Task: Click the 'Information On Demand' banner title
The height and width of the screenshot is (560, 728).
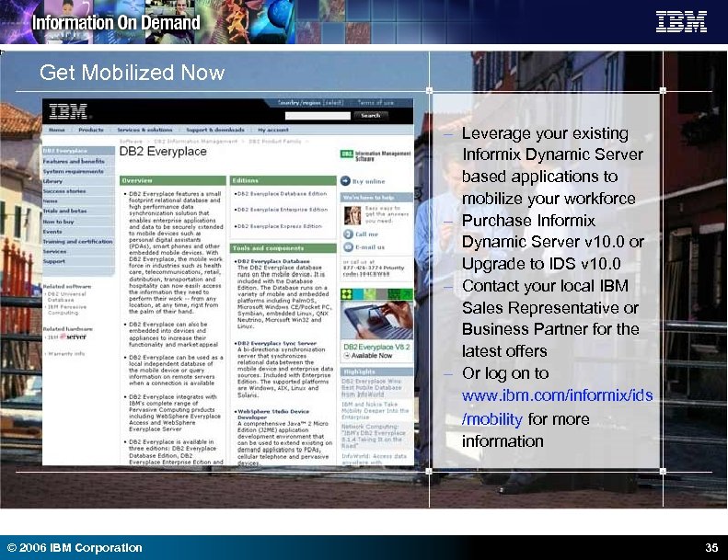Action: 116,22
